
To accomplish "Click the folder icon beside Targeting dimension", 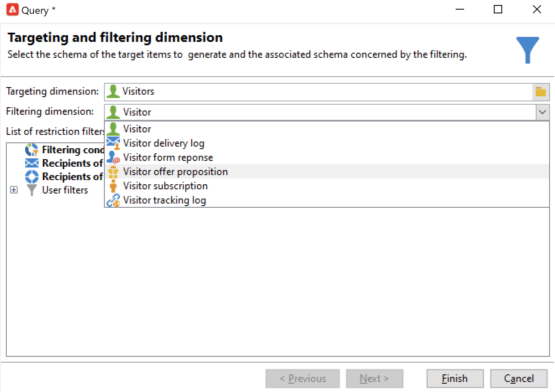I will (x=541, y=92).
